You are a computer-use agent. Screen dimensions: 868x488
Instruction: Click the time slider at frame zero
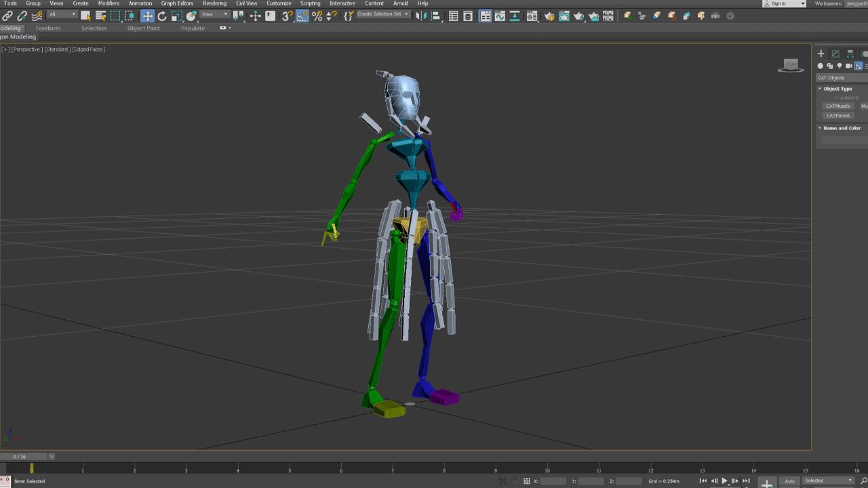click(32, 468)
